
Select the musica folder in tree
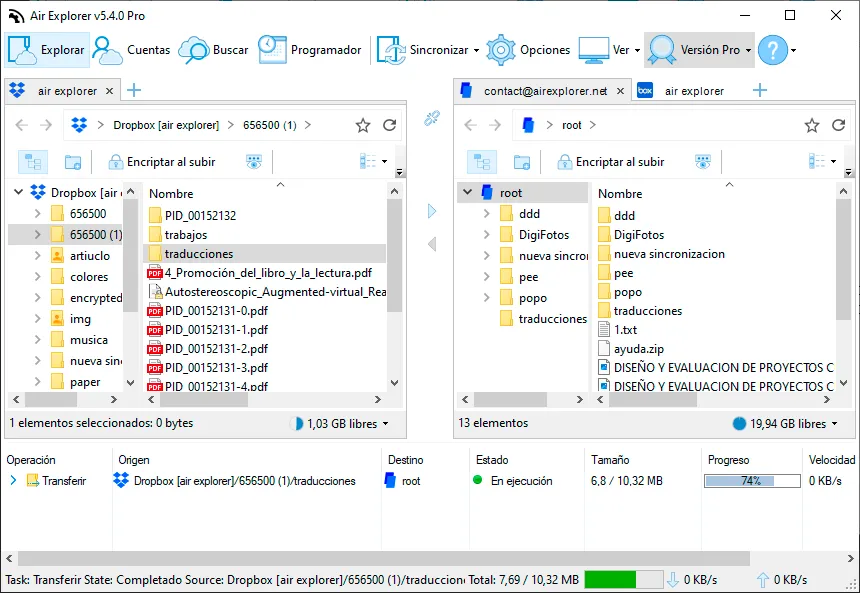(x=88, y=340)
